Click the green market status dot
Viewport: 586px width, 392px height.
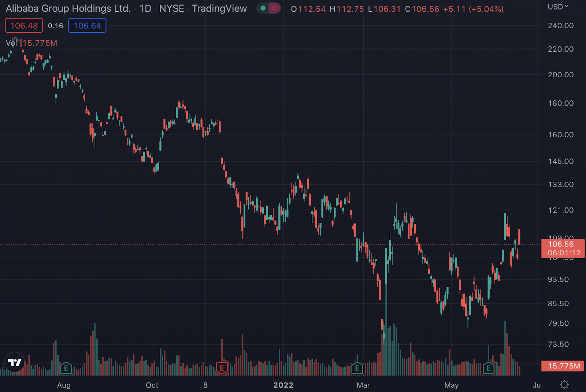263,8
